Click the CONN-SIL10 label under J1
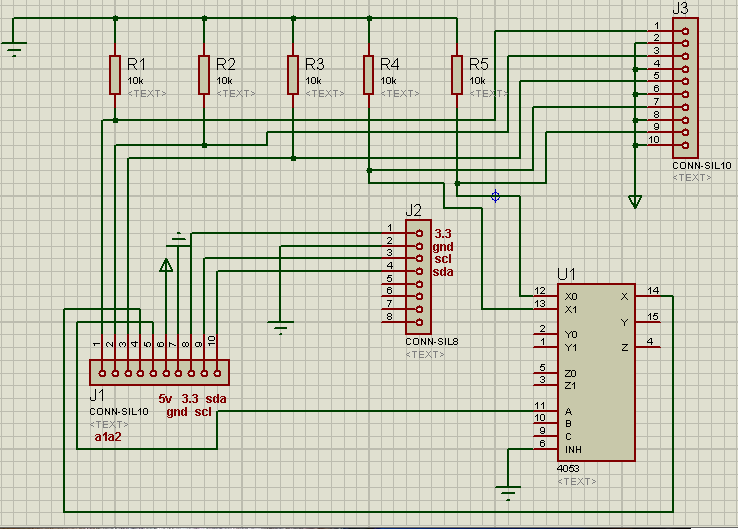This screenshot has width=739, height=529. click(x=119, y=411)
